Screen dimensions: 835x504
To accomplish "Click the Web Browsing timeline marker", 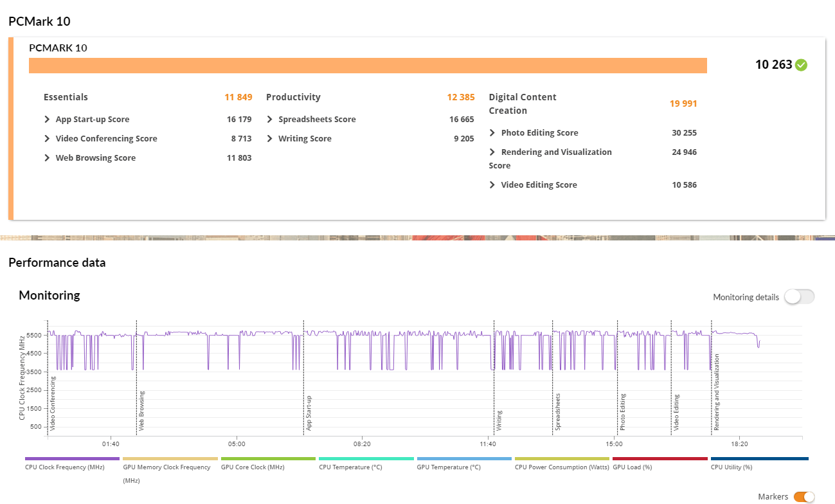I will point(142,410).
